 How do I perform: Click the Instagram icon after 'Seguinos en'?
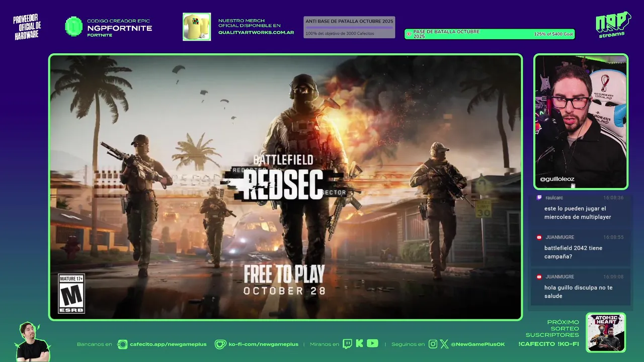(433, 344)
